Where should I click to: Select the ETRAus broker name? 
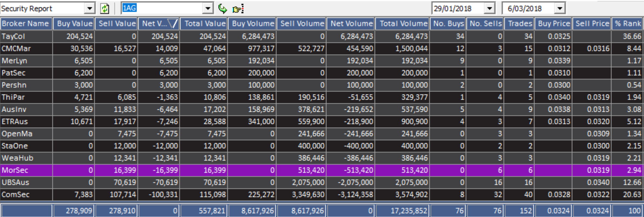coord(15,121)
